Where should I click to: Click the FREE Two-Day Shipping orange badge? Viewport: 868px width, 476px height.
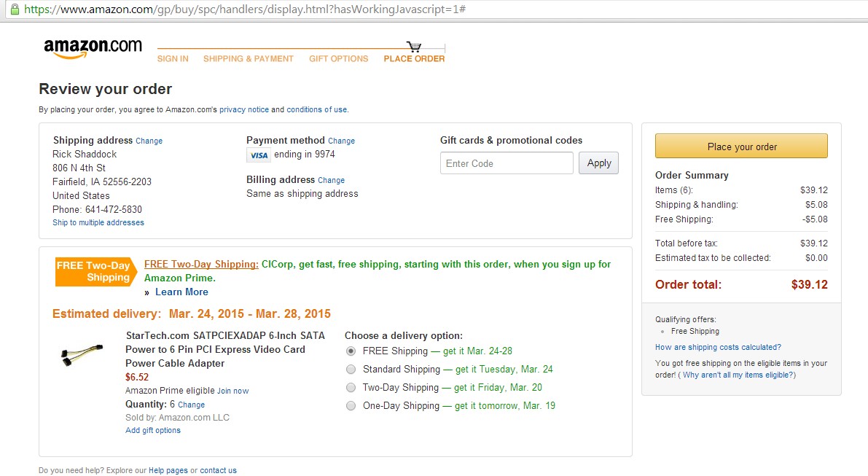pos(95,271)
